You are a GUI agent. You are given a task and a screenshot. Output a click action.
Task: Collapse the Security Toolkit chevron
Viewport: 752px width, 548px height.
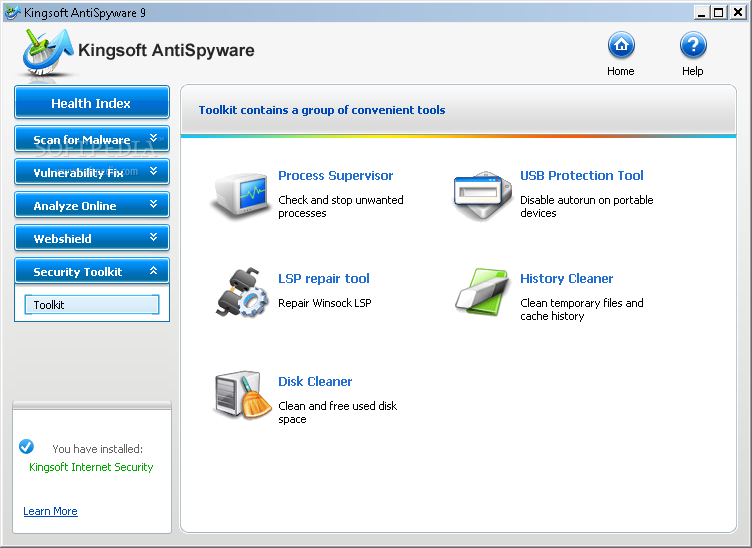coord(153,270)
